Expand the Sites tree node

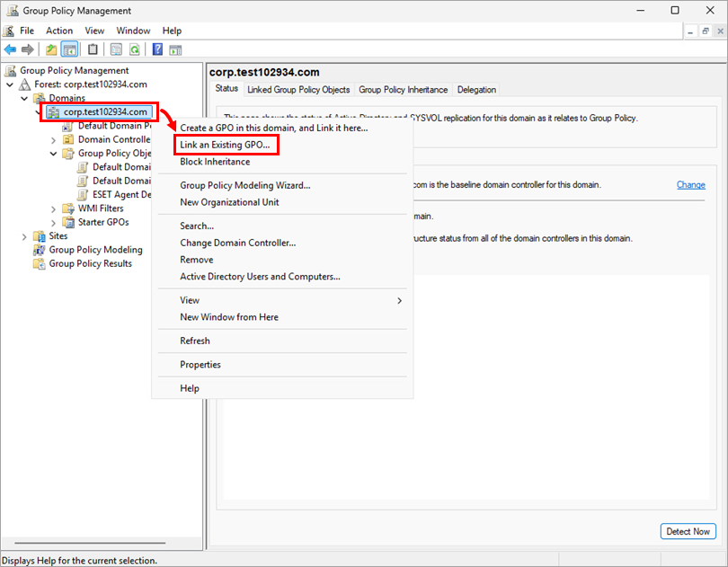tap(24, 236)
